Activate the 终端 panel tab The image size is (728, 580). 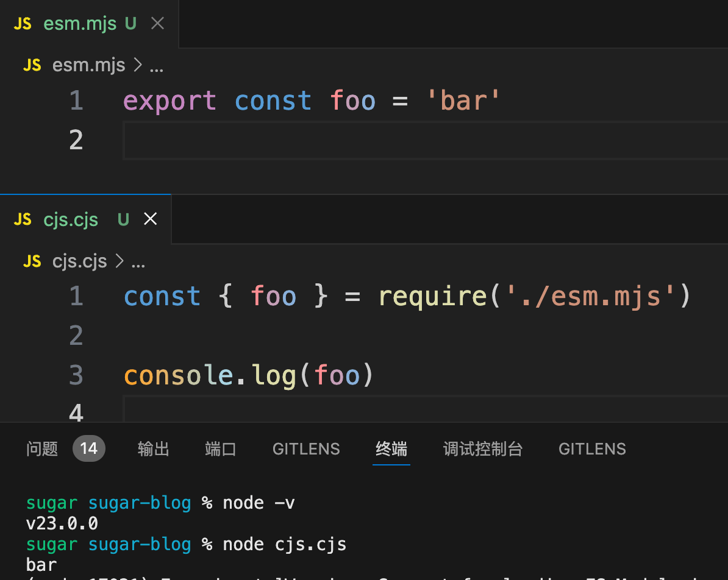point(391,449)
